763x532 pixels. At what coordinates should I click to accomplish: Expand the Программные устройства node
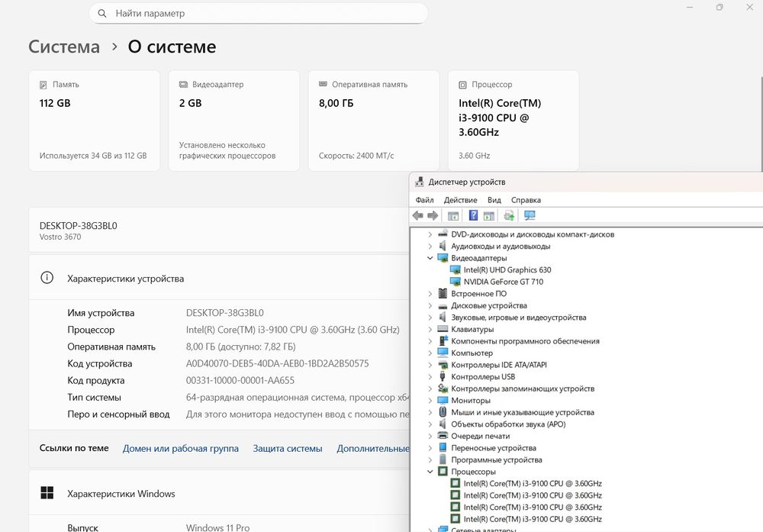[430, 460]
